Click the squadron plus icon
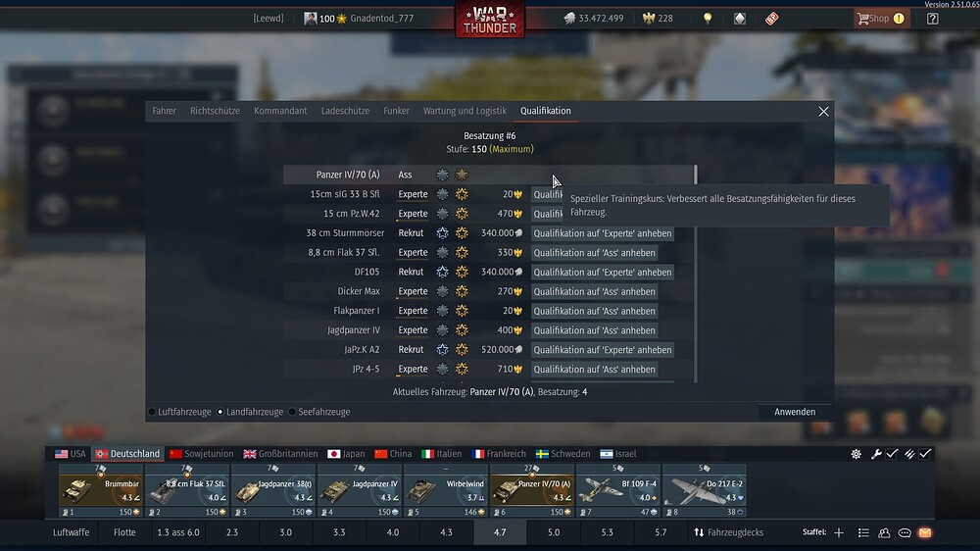Image resolution: width=980 pixels, height=551 pixels. [839, 533]
